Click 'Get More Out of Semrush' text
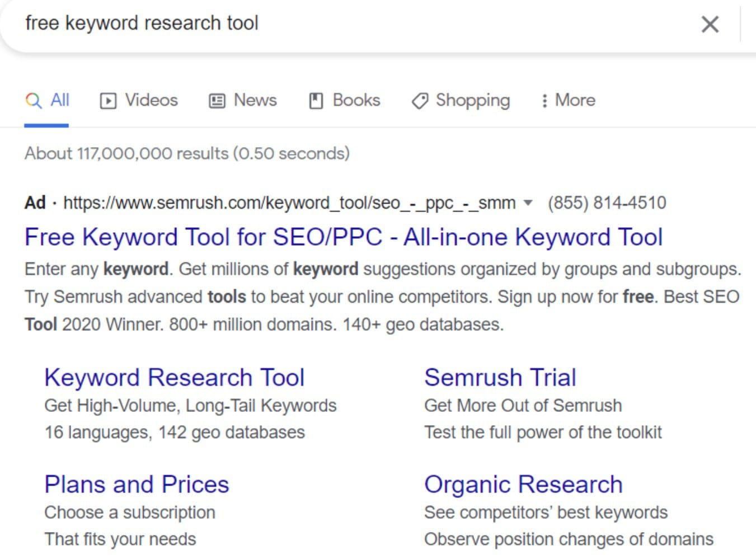 point(523,406)
